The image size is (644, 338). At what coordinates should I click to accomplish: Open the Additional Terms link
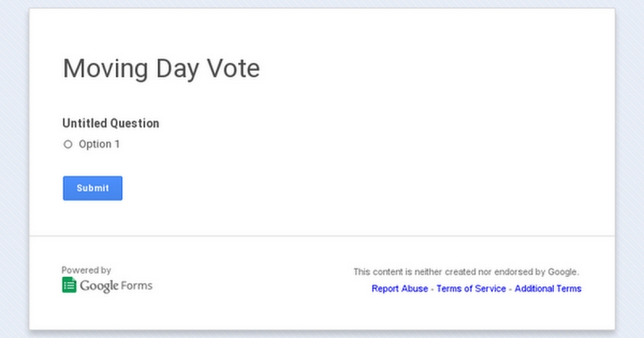pyautogui.click(x=547, y=289)
